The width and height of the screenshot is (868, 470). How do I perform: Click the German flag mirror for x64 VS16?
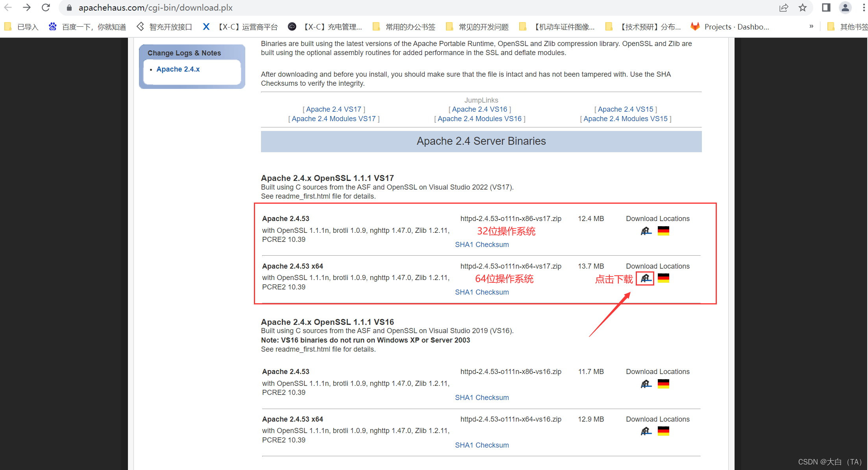coord(663,431)
